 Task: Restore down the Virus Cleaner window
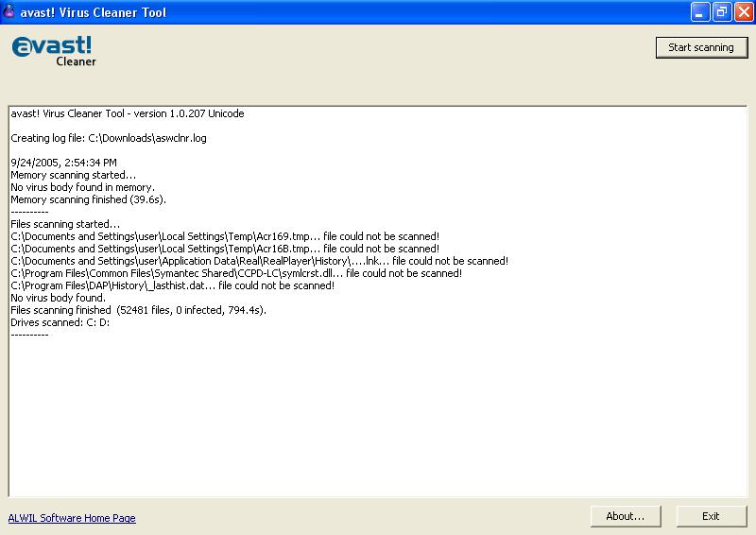coord(720,11)
